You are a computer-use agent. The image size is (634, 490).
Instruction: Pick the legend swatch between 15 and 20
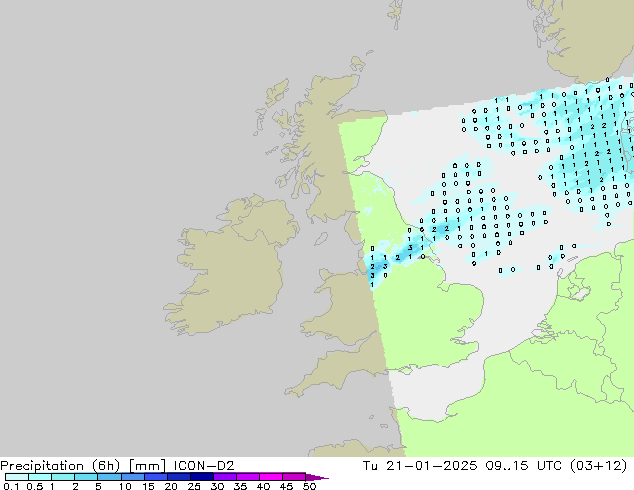[x=156, y=477]
